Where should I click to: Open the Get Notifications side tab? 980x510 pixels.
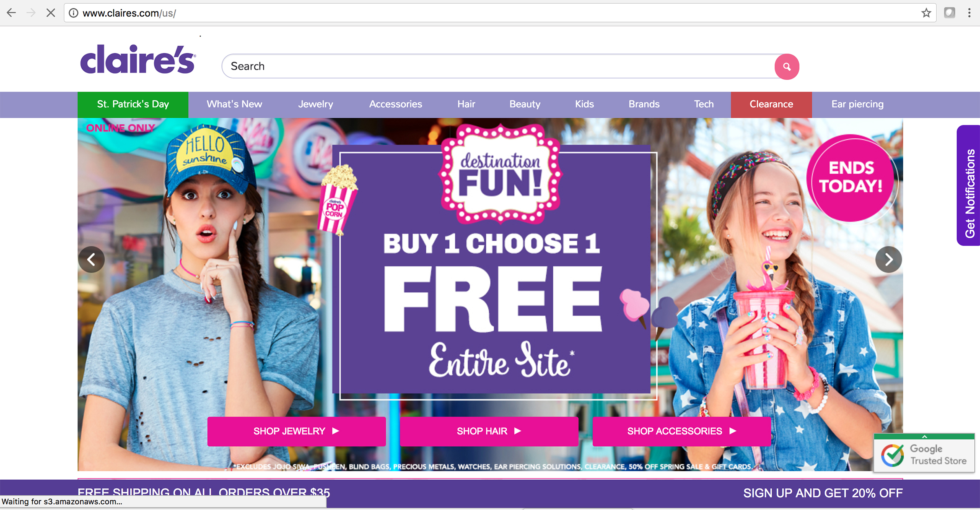click(x=969, y=186)
